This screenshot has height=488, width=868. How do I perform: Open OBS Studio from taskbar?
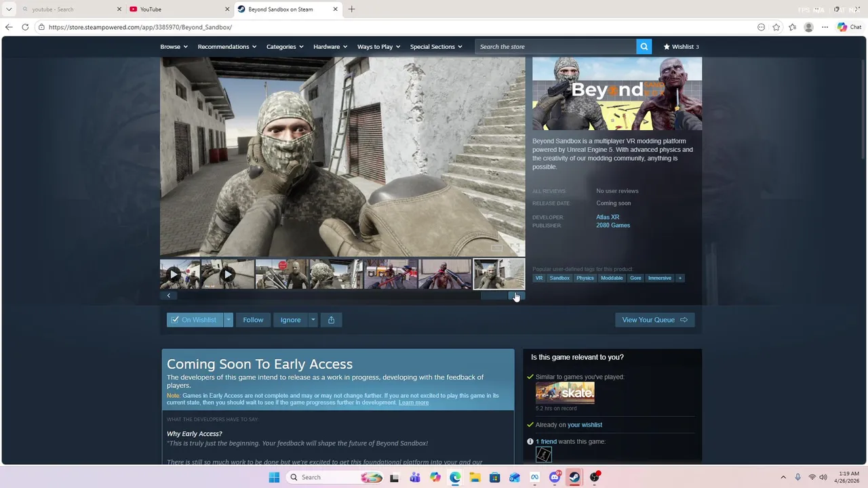coord(595,477)
